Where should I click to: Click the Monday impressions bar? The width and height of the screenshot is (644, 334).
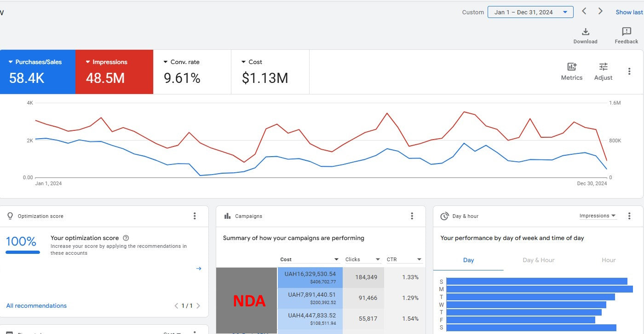click(539, 289)
